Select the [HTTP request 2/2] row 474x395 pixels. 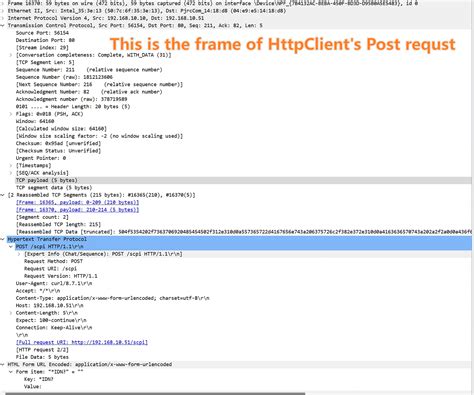(42, 350)
